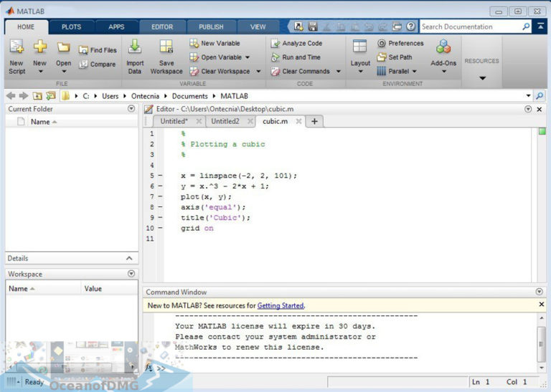551x392 pixels.
Task: Open the Workspace panel actions menu
Action: (x=131, y=273)
